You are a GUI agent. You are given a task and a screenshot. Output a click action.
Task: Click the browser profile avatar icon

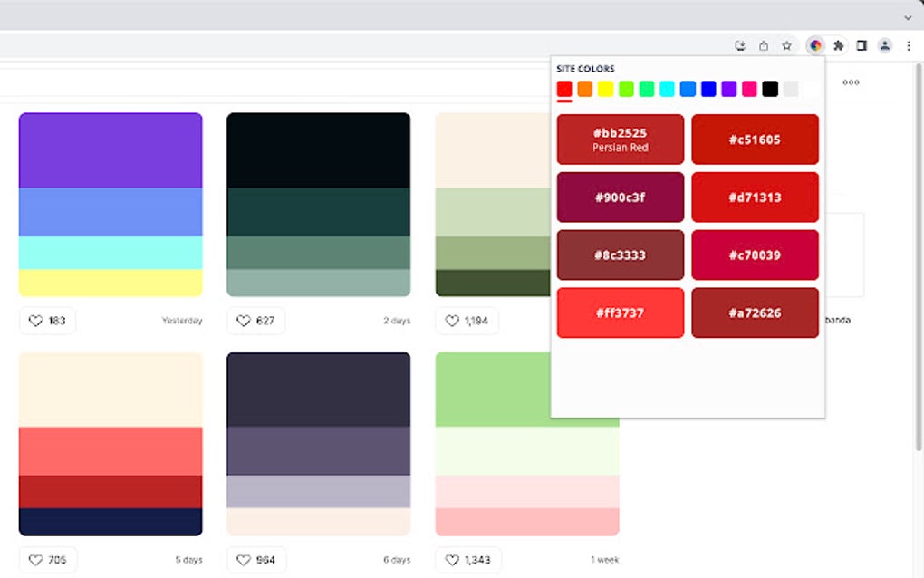[883, 44]
